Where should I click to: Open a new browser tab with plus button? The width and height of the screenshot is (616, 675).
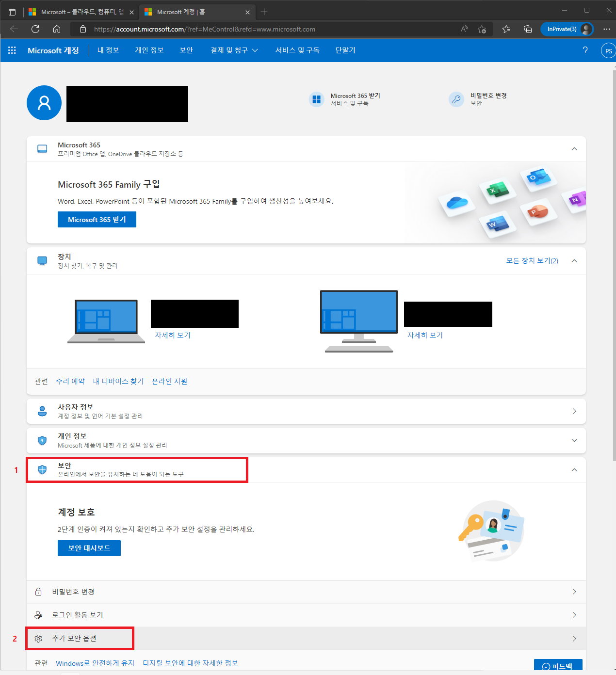click(264, 12)
